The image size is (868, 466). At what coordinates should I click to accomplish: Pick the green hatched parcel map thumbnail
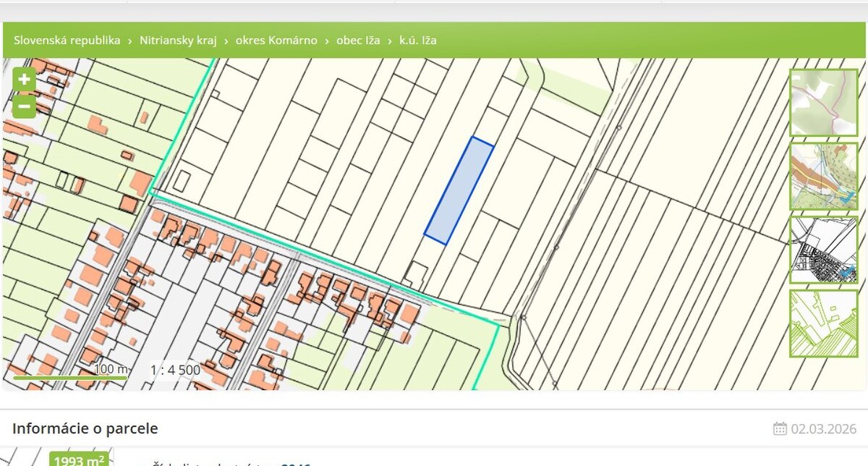click(824, 323)
